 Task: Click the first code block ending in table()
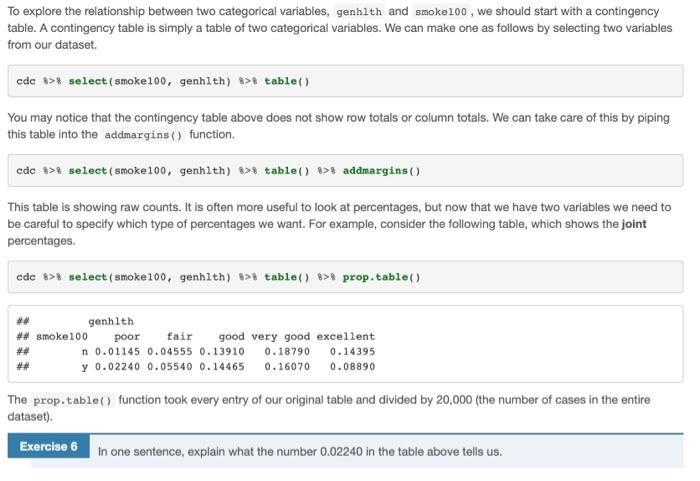(345, 81)
